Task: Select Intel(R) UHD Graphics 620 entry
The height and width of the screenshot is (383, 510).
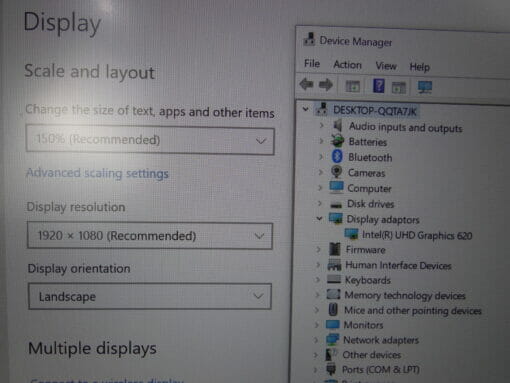Action: 417,235
